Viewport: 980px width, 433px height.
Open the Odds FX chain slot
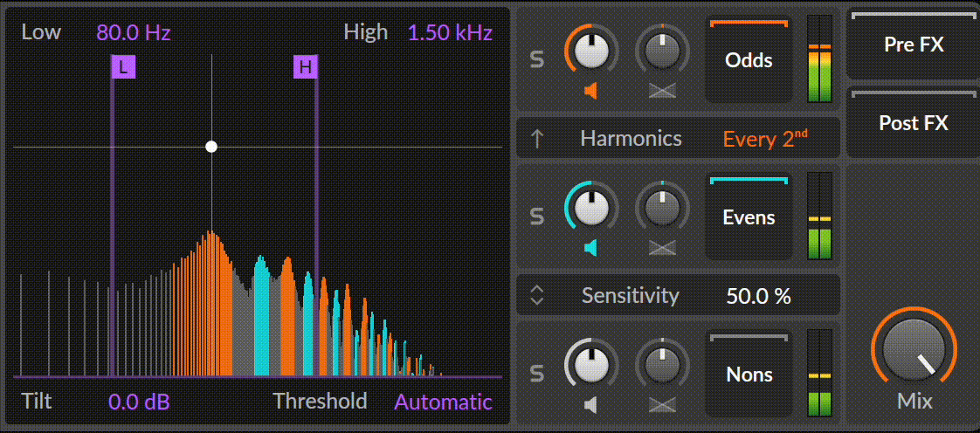(749, 59)
